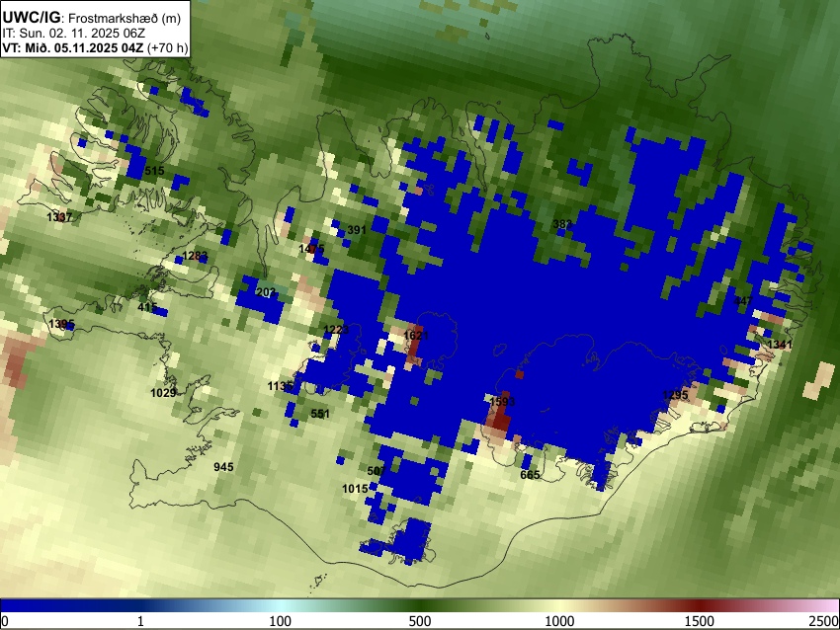840x630 pixels.
Task: Click the '2500' tick on the color scale
Action: pyautogui.click(x=825, y=621)
